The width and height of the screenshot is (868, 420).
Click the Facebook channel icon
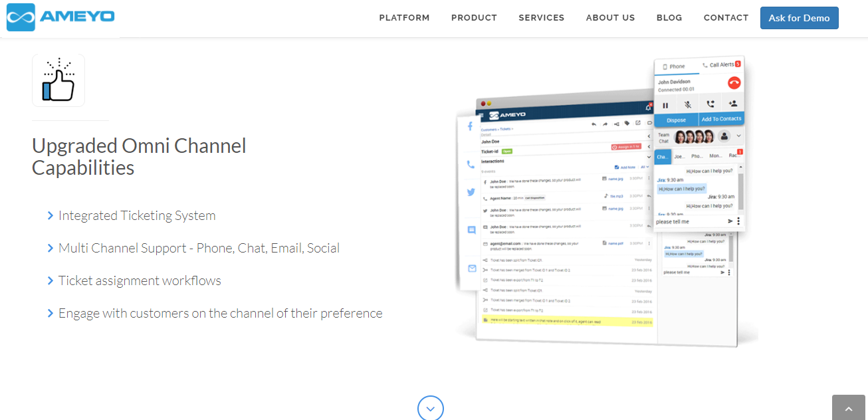[x=470, y=126]
